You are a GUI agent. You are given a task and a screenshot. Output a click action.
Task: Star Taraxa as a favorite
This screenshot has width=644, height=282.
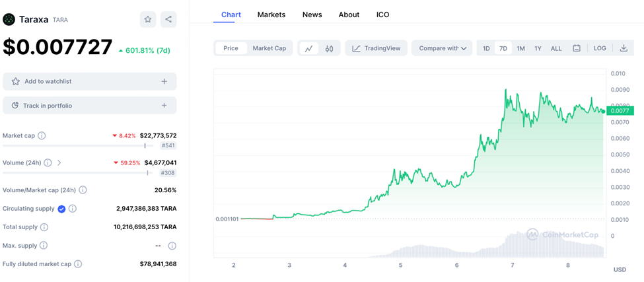[x=148, y=19]
